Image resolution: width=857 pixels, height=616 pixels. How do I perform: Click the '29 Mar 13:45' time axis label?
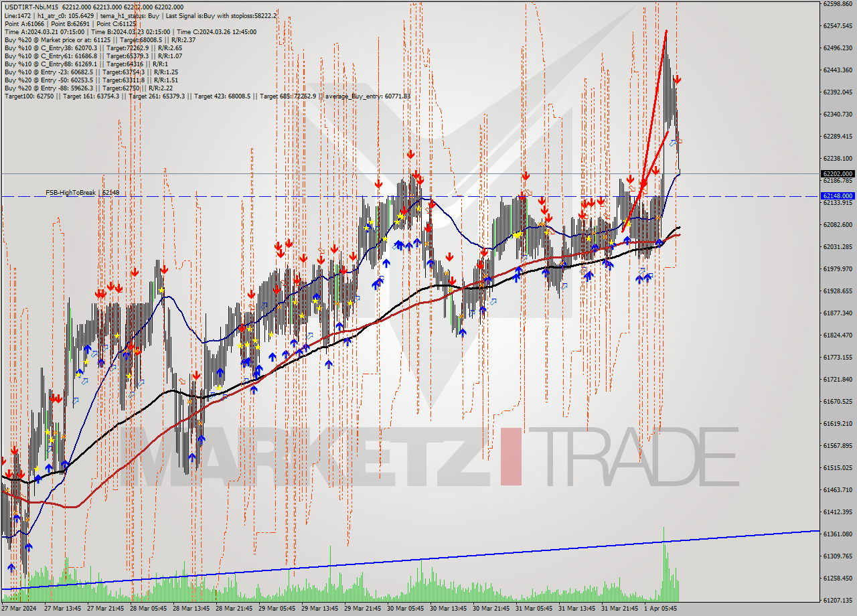pyautogui.click(x=319, y=609)
